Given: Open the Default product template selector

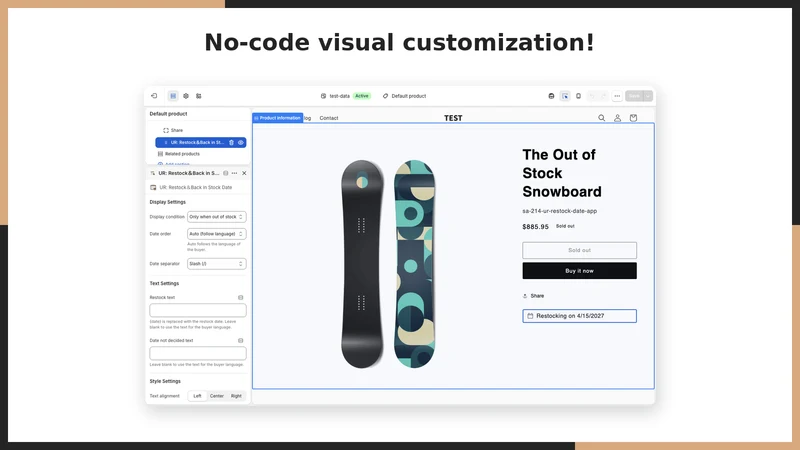Looking at the screenshot, I should [x=404, y=96].
